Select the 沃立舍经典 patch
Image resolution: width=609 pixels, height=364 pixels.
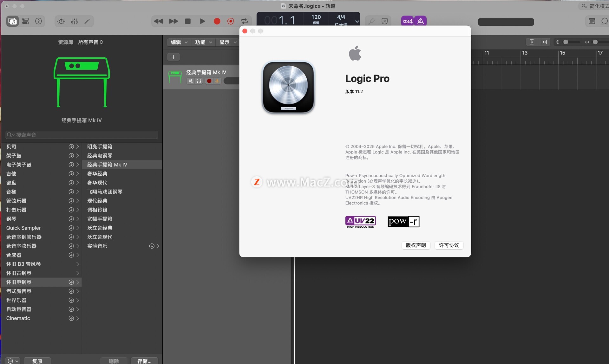[x=122, y=228]
